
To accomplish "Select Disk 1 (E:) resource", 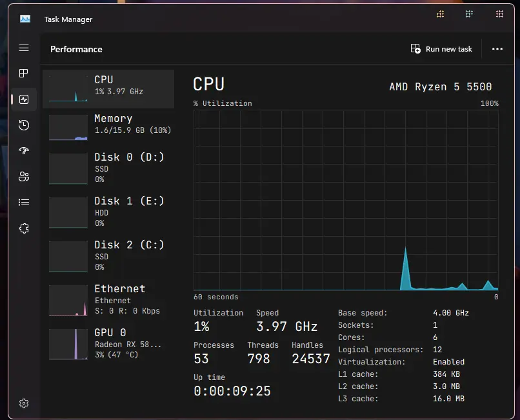I will 108,212.
